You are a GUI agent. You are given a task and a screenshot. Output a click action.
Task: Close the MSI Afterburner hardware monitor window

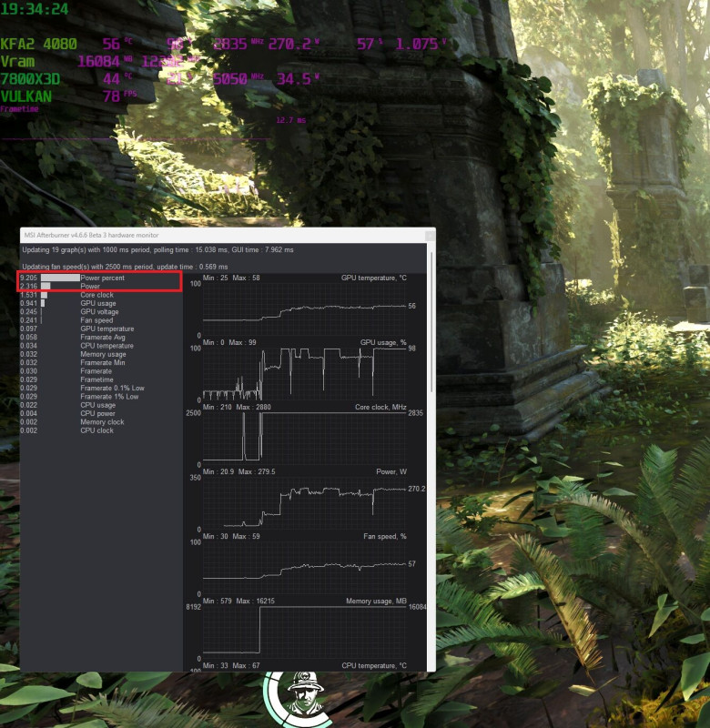pyautogui.click(x=430, y=236)
